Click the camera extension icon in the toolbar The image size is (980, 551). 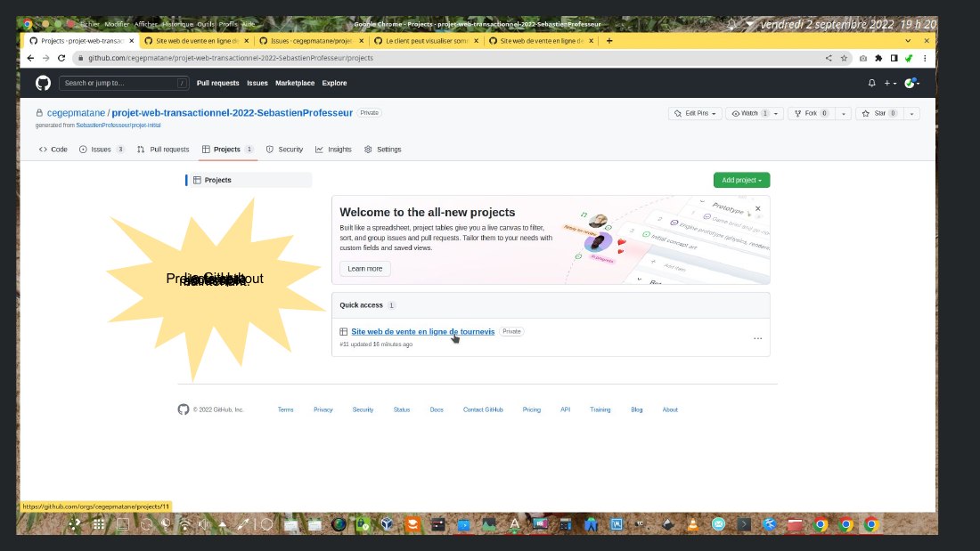pyautogui.click(x=863, y=58)
